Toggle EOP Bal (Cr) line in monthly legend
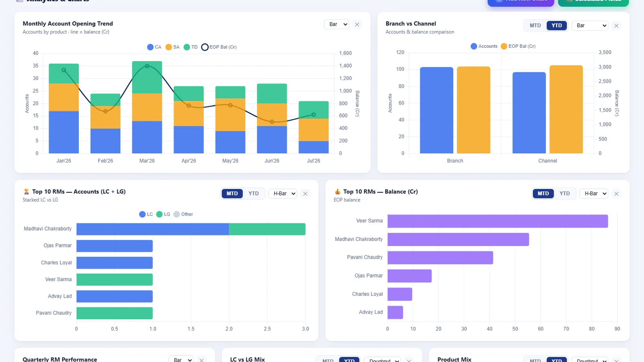The image size is (644, 362). point(219,47)
